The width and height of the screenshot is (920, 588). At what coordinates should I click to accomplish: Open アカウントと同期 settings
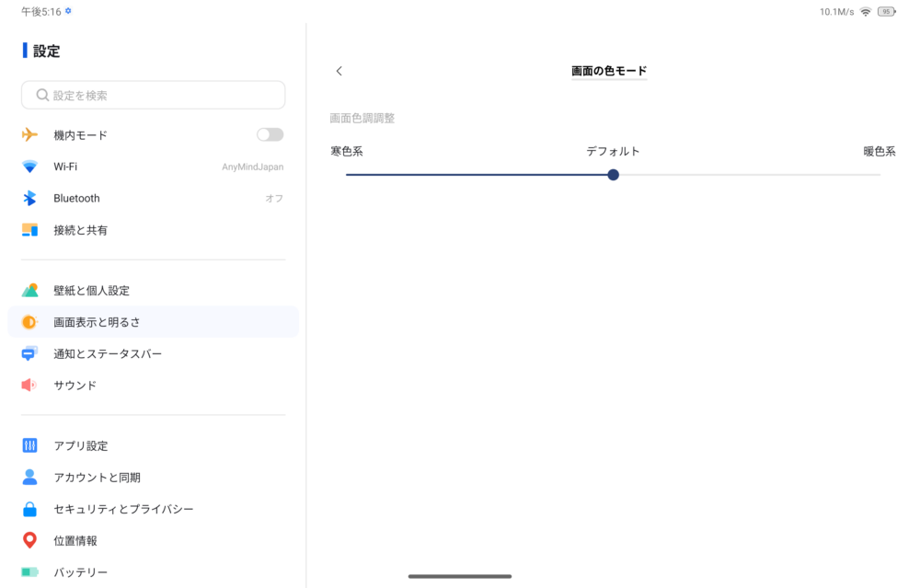[x=97, y=478]
